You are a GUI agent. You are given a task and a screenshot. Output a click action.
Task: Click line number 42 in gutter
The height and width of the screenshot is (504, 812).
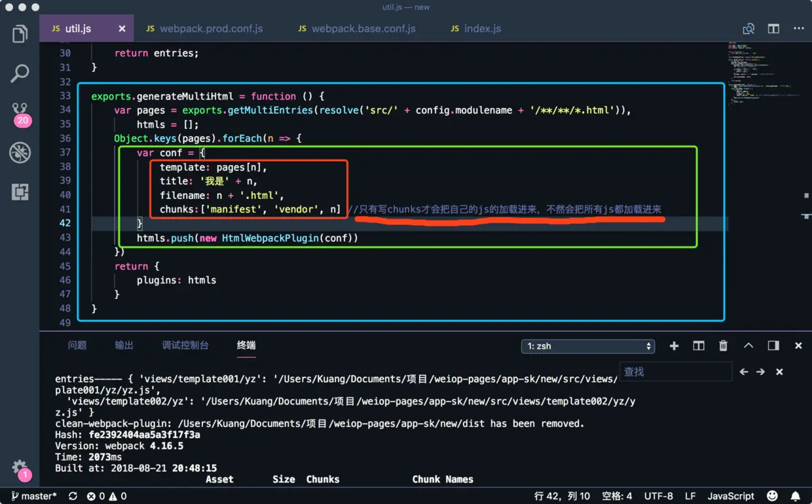coord(65,223)
